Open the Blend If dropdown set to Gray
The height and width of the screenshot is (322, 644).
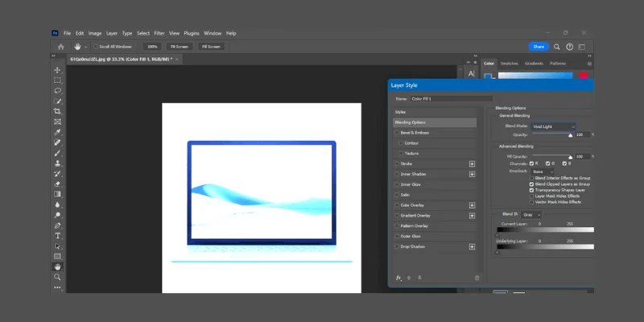(531, 215)
